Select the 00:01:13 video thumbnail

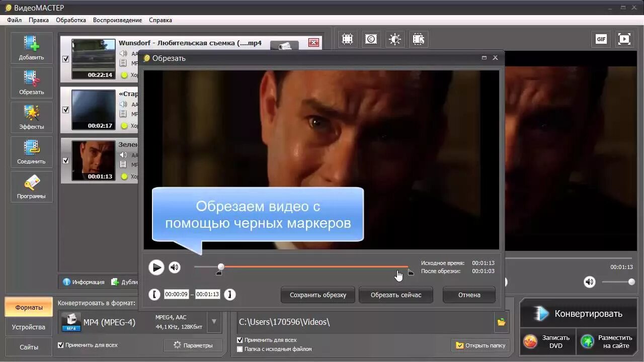coord(93,160)
